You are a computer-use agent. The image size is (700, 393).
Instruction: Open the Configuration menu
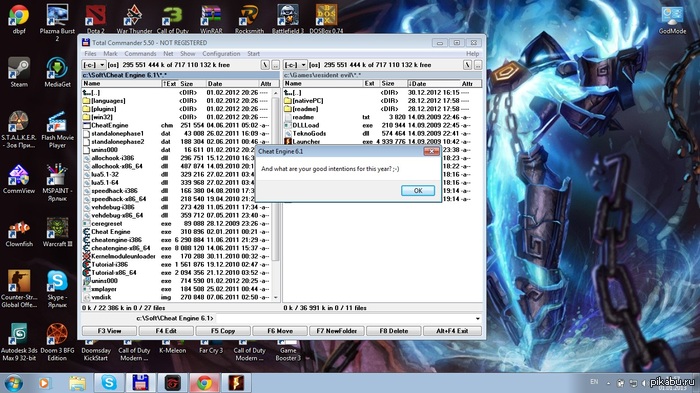point(221,54)
